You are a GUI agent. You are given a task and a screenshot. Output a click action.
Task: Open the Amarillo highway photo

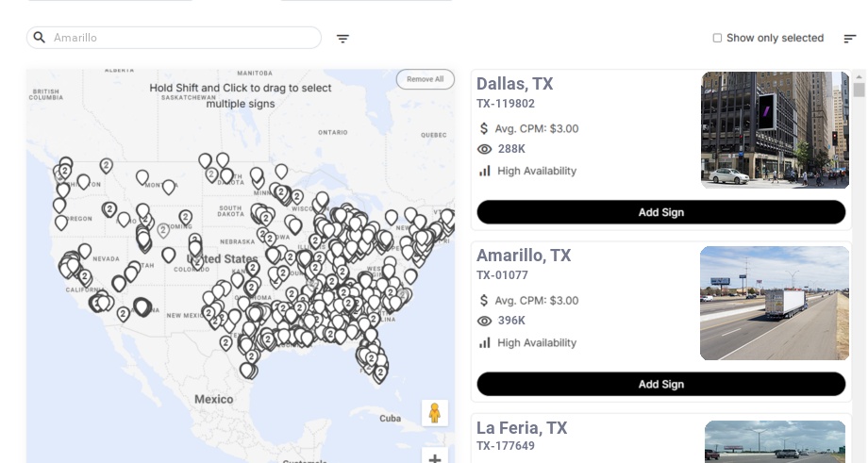[x=773, y=304]
